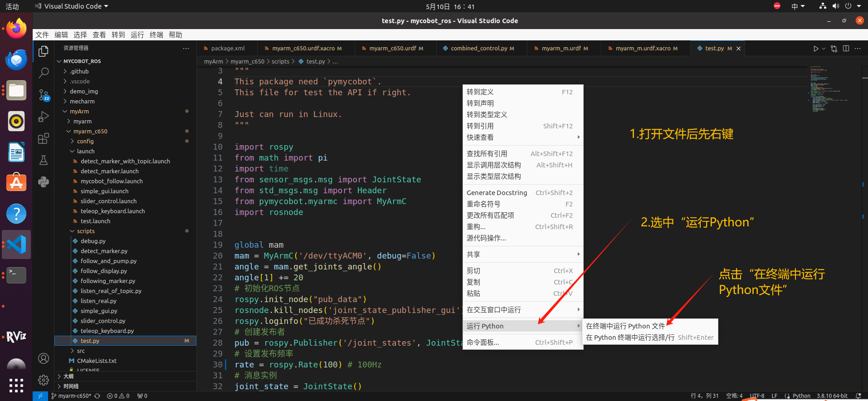Screen dimensions: 868x401
Task: Open 命令面板 from context menu
Action: click(523, 342)
